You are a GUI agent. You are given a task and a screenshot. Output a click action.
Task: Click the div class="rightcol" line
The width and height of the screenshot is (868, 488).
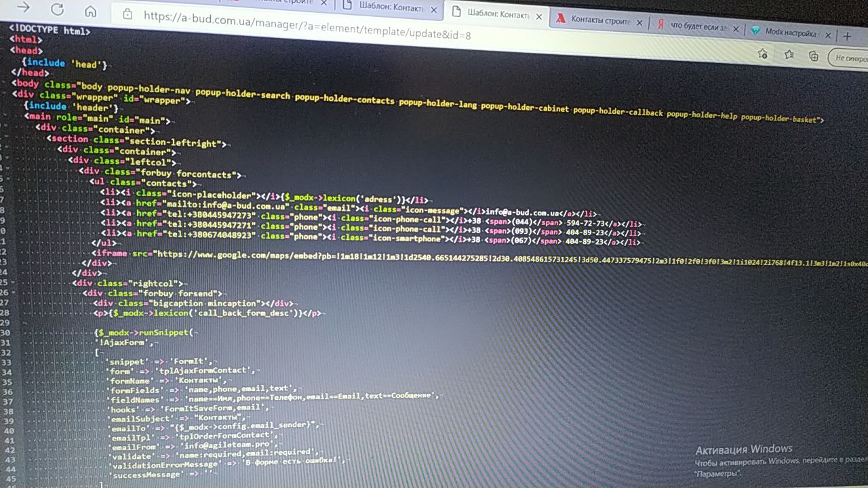click(x=129, y=283)
